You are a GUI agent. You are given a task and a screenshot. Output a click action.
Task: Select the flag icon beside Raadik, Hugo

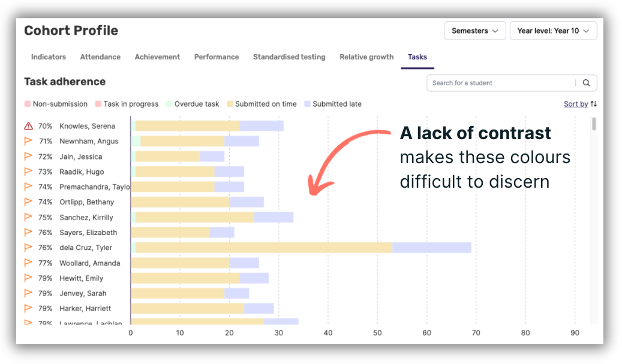point(28,172)
